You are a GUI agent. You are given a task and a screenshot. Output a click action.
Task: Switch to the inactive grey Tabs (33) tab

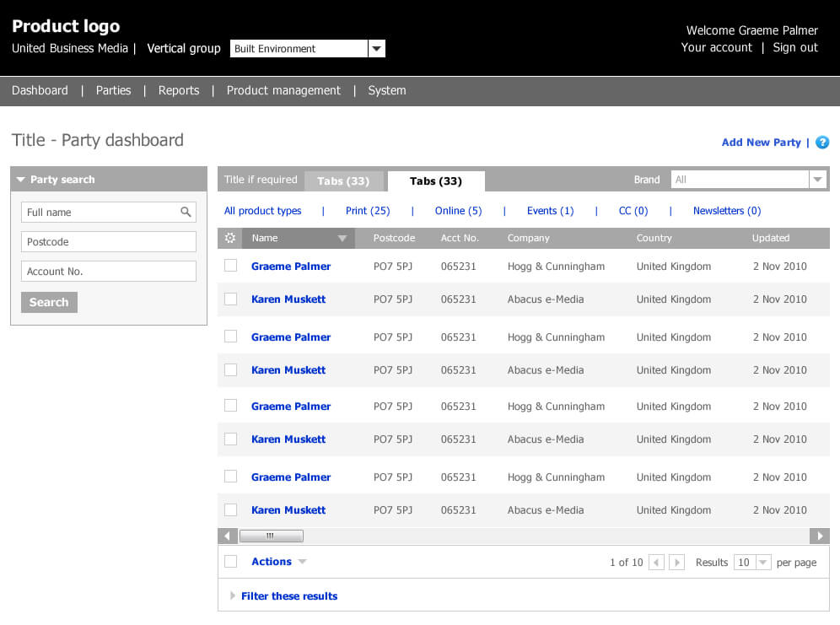pyautogui.click(x=343, y=181)
